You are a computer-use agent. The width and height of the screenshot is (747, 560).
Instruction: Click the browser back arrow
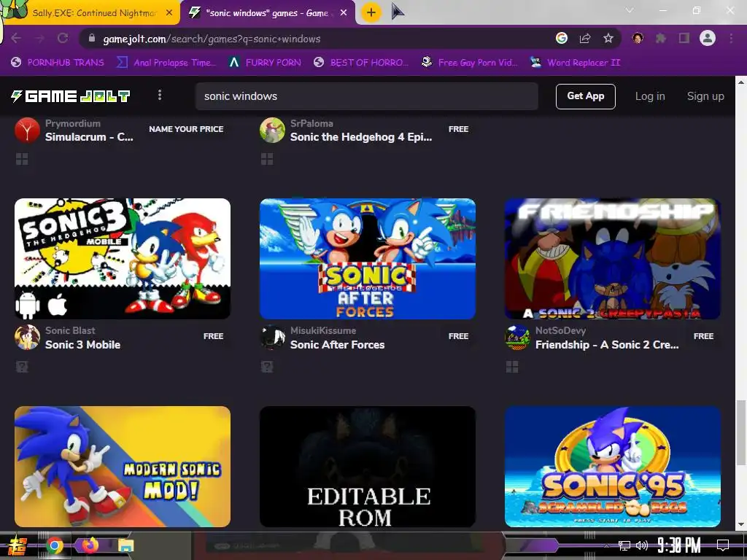[16, 39]
